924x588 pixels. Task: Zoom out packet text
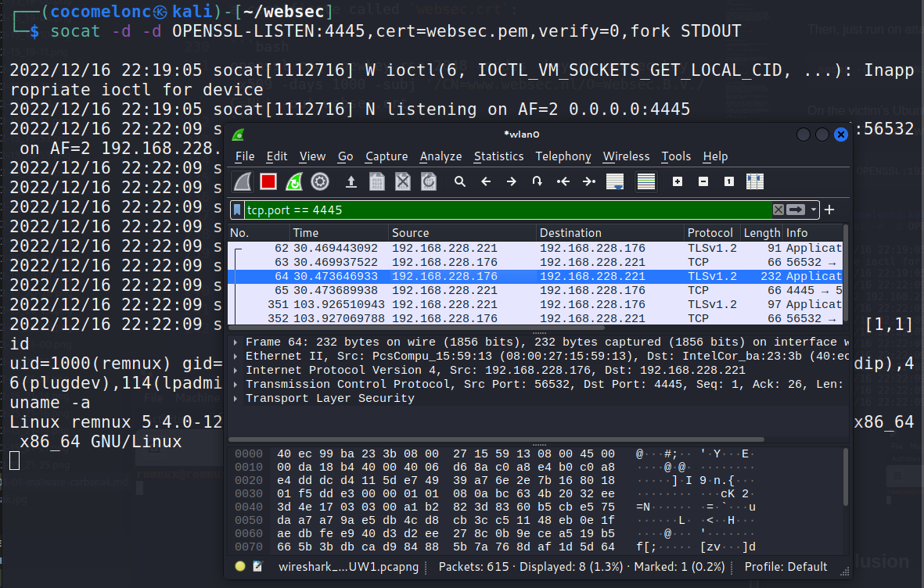703,181
